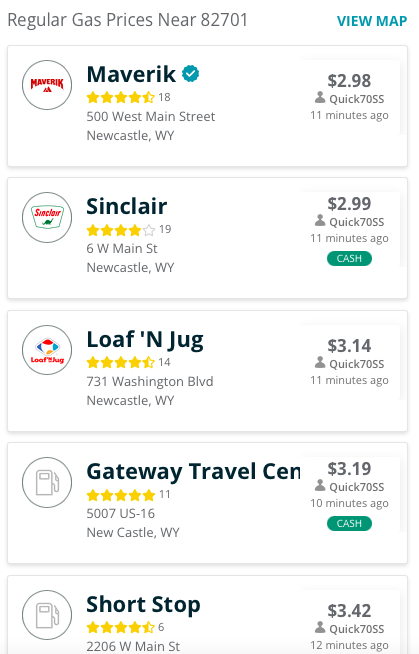Open the Sinclair station title
This screenshot has width=419, height=654.
127,206
